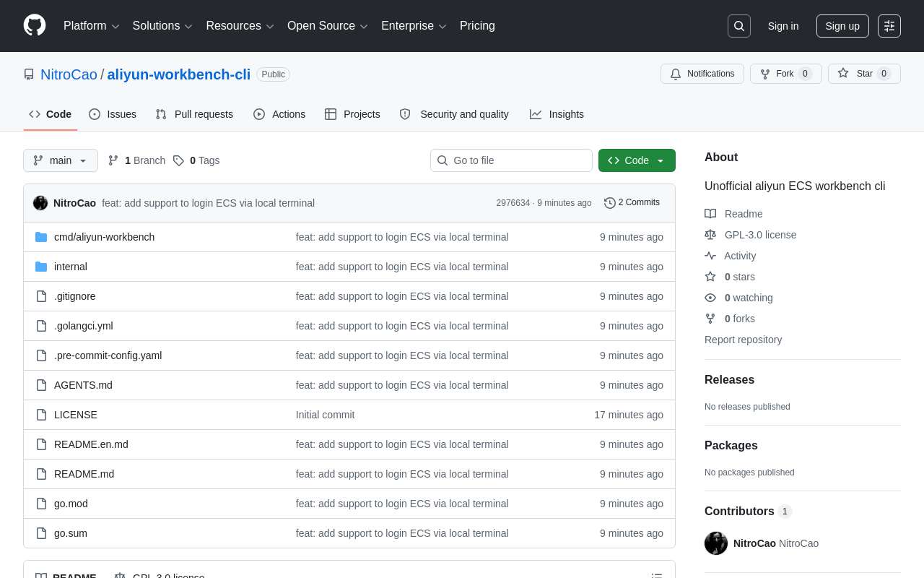Screen dimensions: 924x578
Task: Open NitroCao avatar in latest commit row
Action: pos(40,203)
